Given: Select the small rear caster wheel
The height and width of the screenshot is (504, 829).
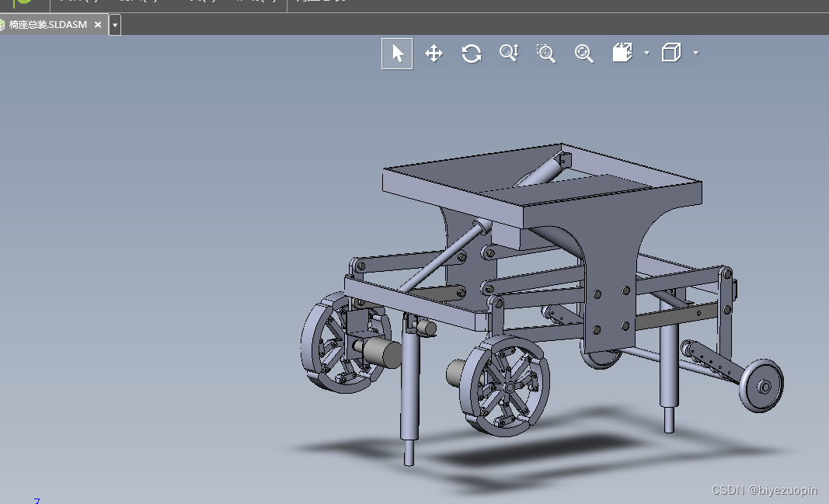Looking at the screenshot, I should pos(761,386).
